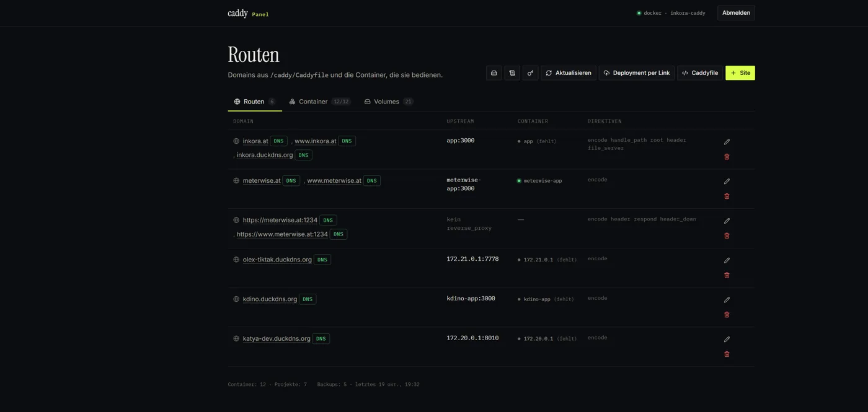Click the app (fehlt) container label
Screen dimensions: 868x412
pyautogui.click(x=537, y=141)
